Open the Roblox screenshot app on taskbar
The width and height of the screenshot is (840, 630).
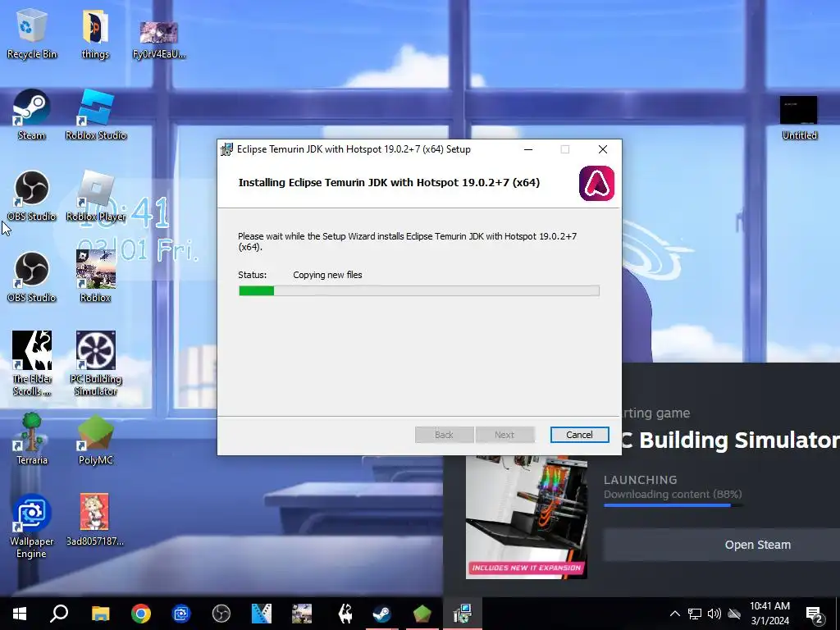(302, 614)
